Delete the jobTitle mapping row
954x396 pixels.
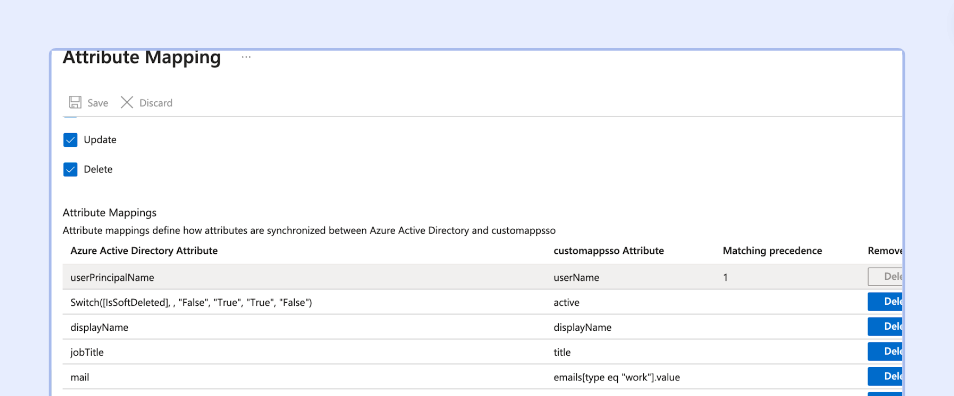pyautogui.click(x=885, y=352)
